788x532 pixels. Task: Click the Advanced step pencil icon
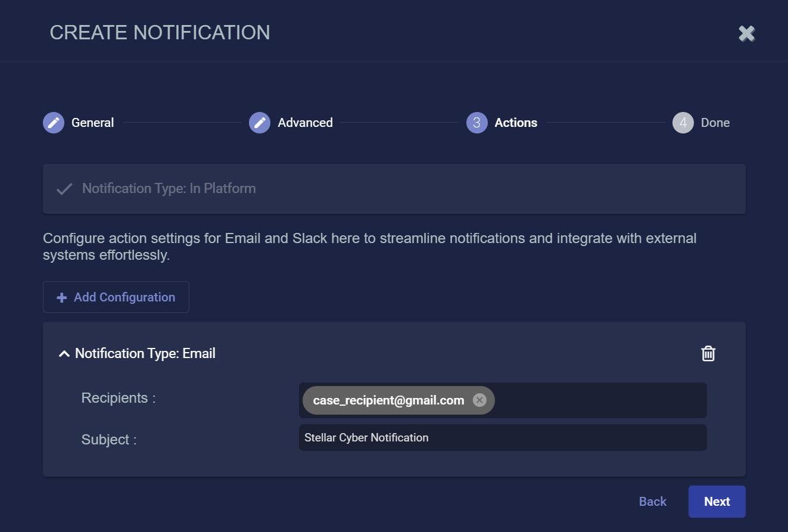[260, 123]
